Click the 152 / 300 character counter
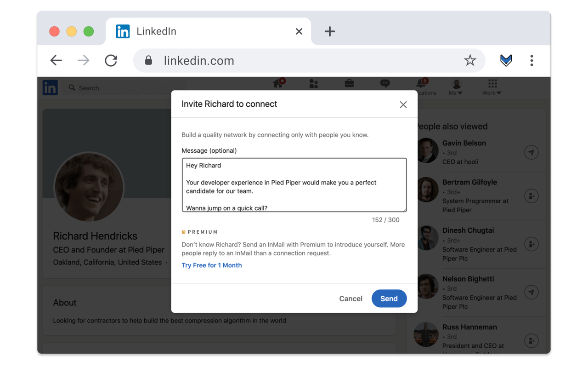This screenshot has height=368, width=588. tap(385, 220)
